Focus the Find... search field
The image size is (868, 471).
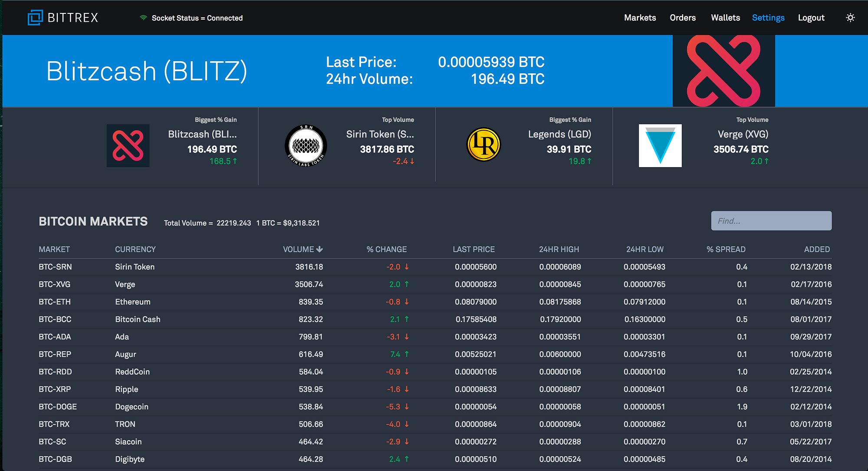pos(771,221)
